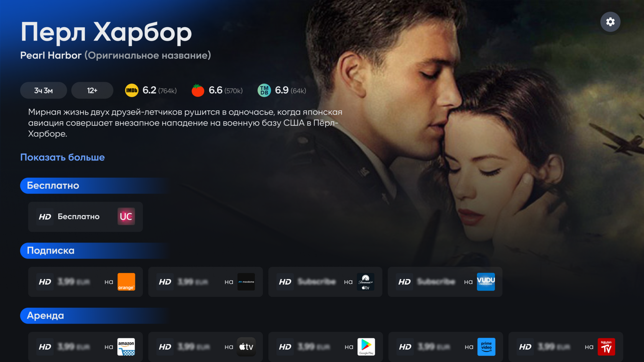Rent the movie on Prime Video

point(445,347)
